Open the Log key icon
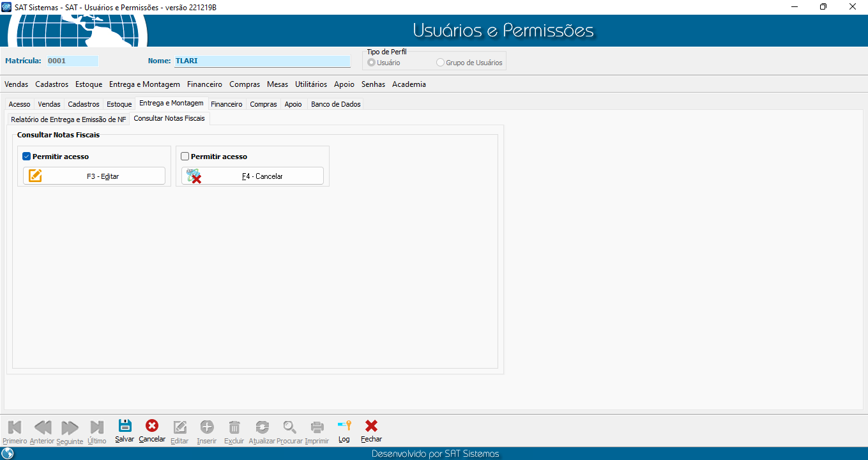Viewport: 868px width, 460px height. point(344,426)
